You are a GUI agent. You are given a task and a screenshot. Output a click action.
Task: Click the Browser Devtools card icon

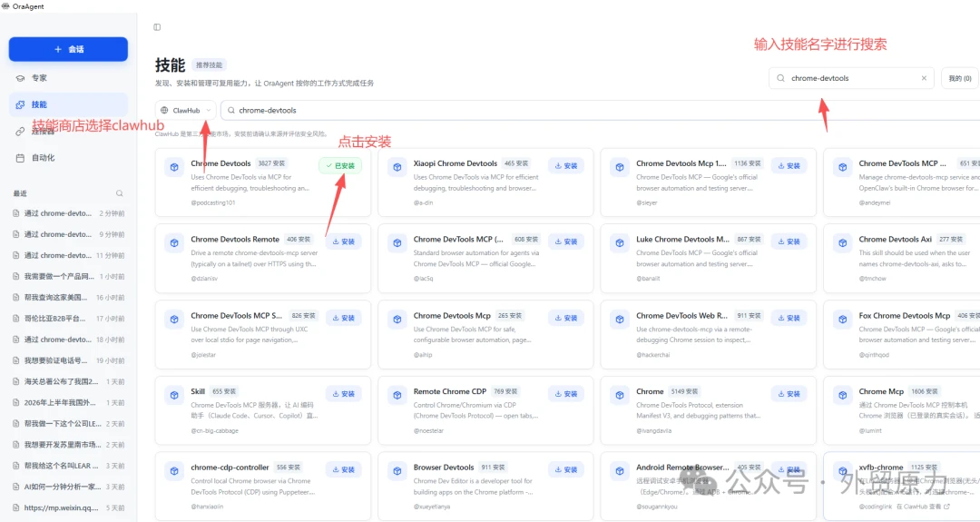click(x=397, y=471)
